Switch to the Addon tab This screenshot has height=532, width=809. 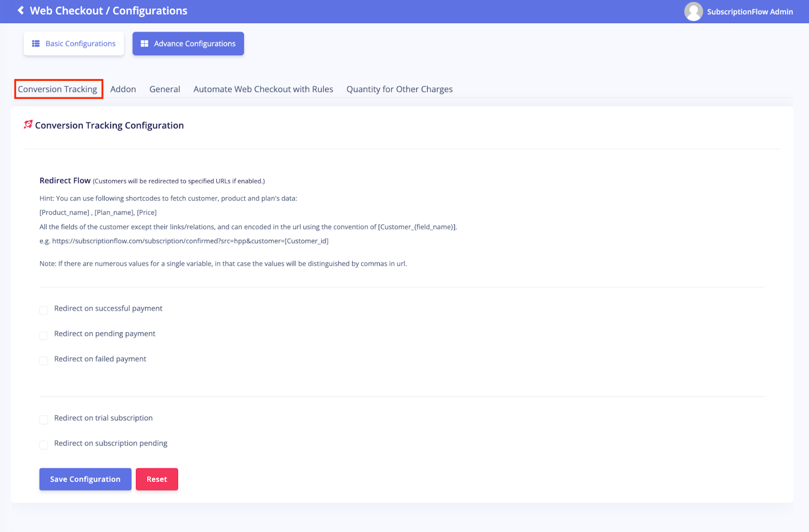[x=123, y=89]
